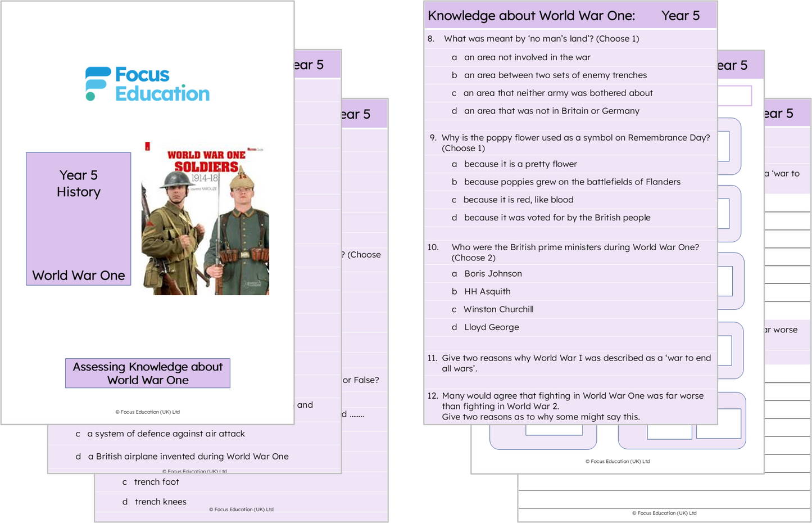This screenshot has height=523, width=812.
Task: Choose 'an area not involved in the war'
Action: [527, 57]
